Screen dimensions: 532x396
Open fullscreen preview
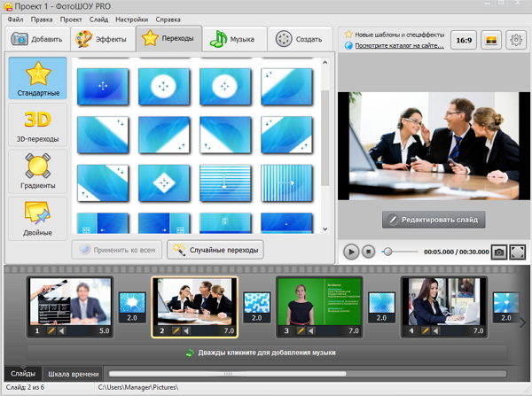click(x=518, y=252)
